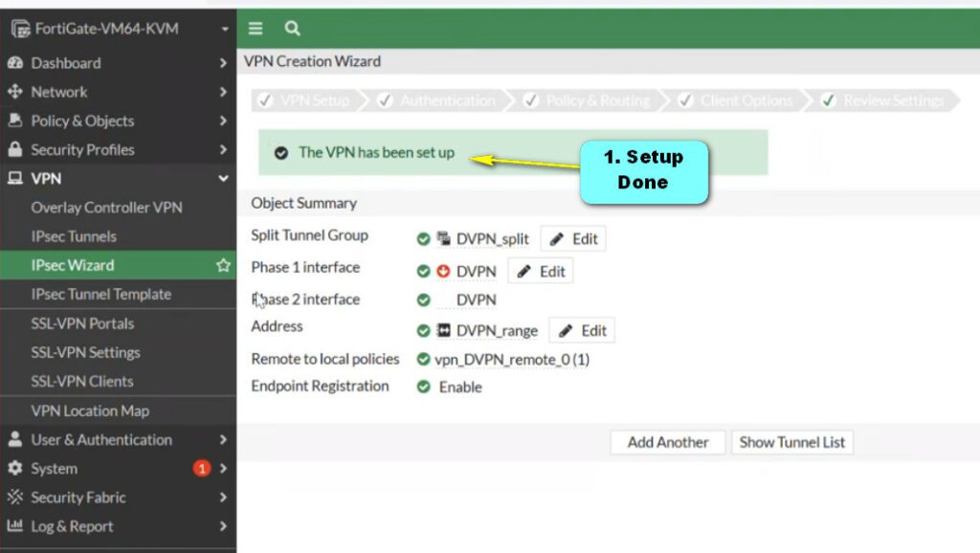
Task: Click the User & Authentication person icon
Action: coord(15,439)
